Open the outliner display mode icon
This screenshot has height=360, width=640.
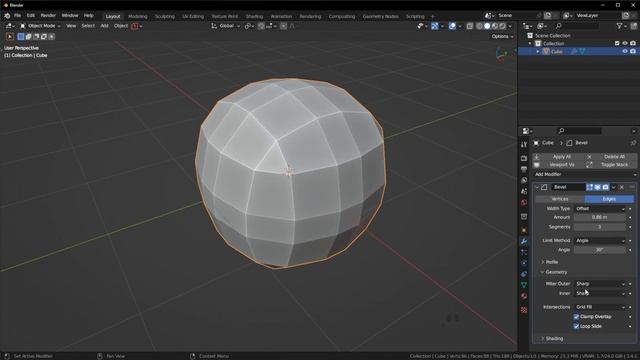tap(542, 26)
